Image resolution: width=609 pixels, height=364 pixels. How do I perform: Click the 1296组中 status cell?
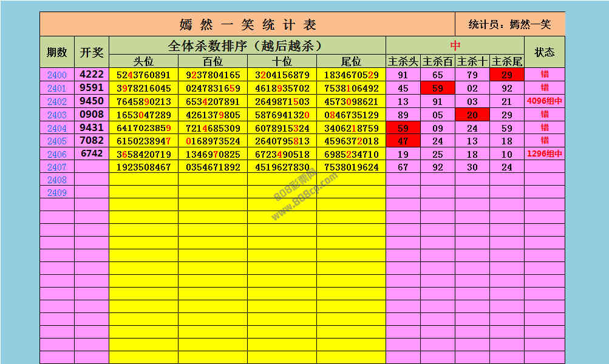(544, 154)
